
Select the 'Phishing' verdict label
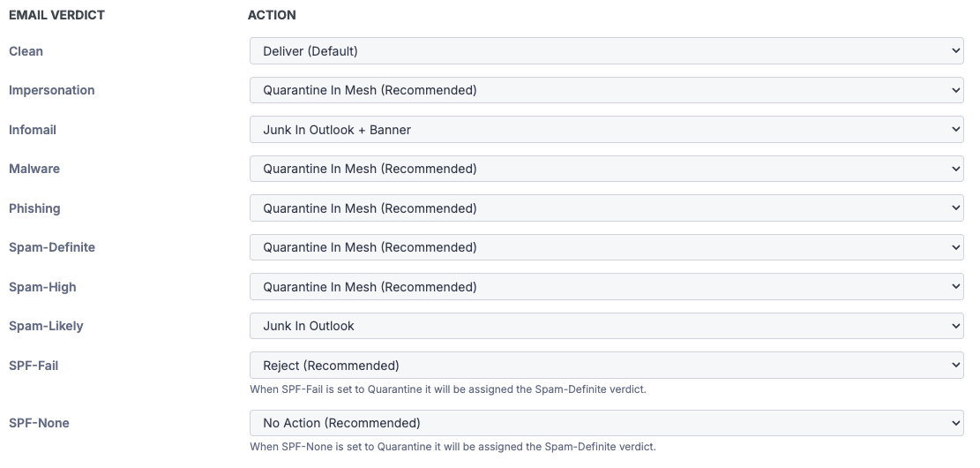34,208
